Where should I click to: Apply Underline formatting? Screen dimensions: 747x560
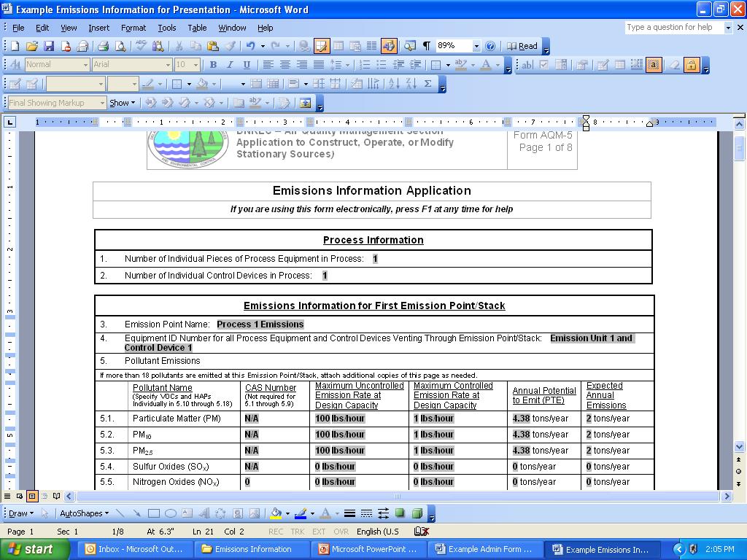click(x=247, y=65)
